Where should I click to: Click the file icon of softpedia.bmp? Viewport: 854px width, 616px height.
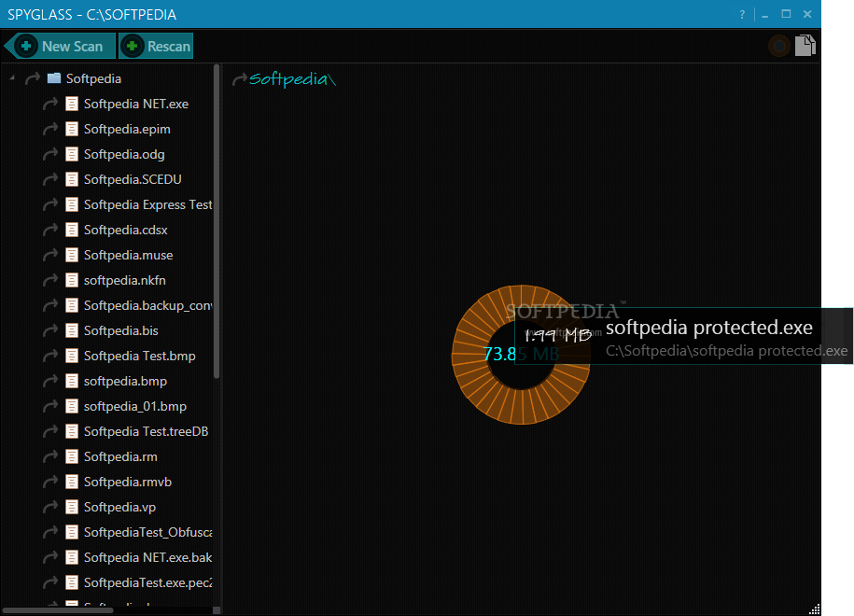pyautogui.click(x=71, y=381)
